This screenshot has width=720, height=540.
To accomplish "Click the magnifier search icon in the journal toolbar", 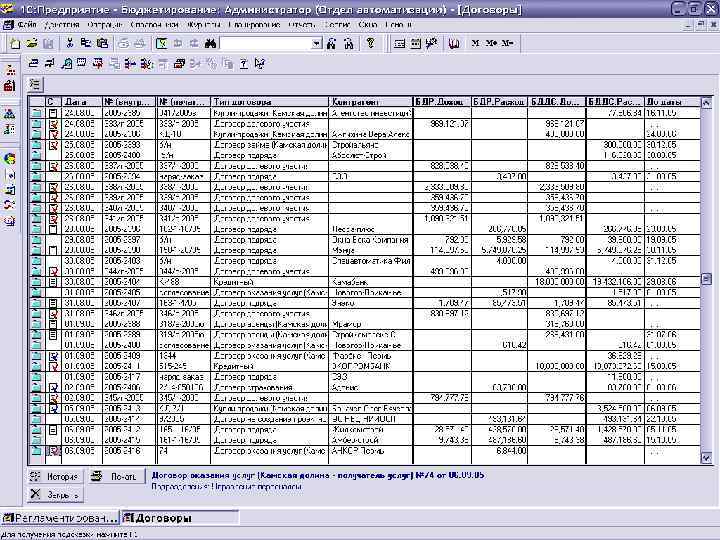I will click(x=67, y=63).
